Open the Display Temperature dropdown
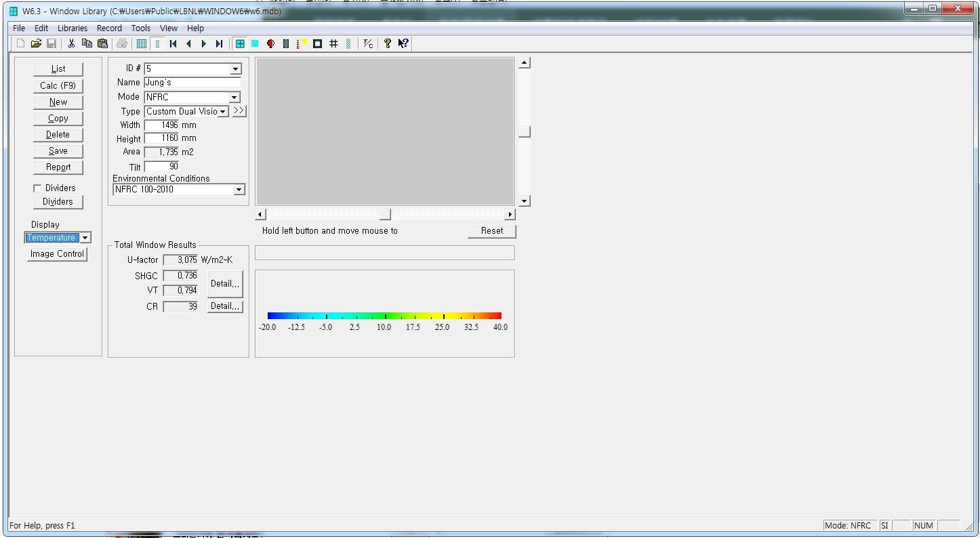 [85, 238]
